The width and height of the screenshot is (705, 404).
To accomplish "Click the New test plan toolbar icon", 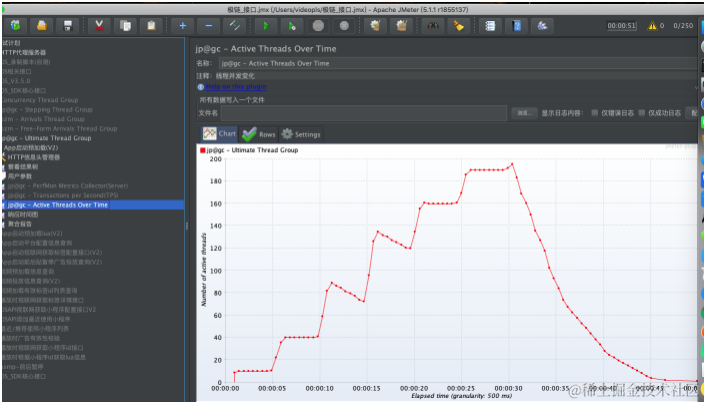I will 16,26.
